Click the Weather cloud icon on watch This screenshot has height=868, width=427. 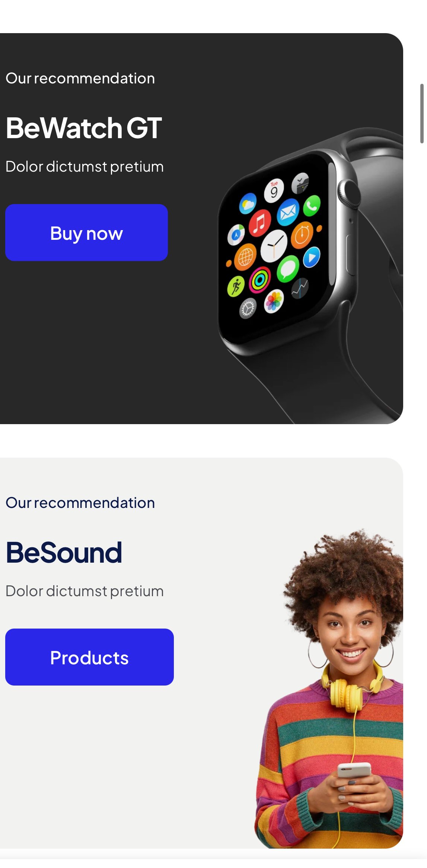[x=248, y=203]
